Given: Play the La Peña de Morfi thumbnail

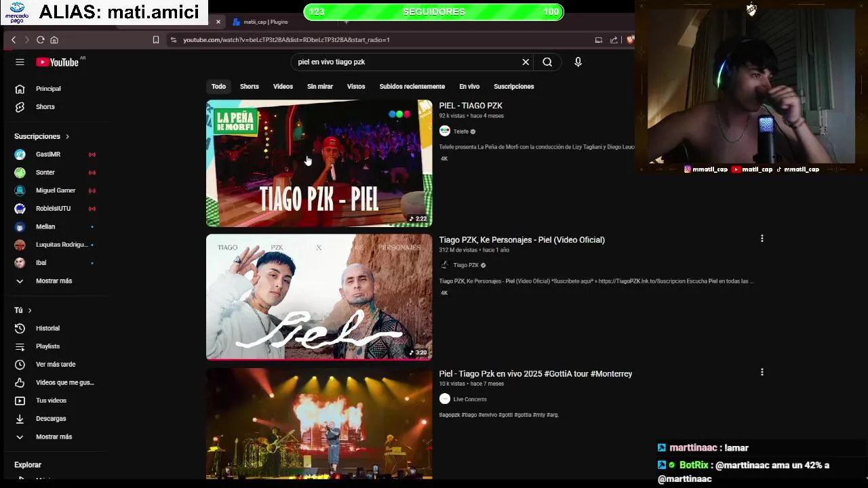Looking at the screenshot, I should (319, 163).
